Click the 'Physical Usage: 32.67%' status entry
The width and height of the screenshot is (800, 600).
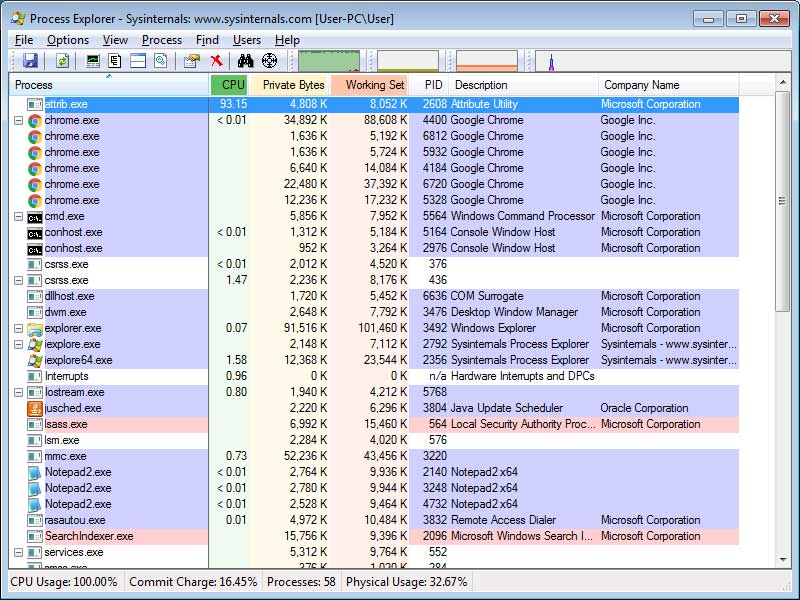click(407, 582)
